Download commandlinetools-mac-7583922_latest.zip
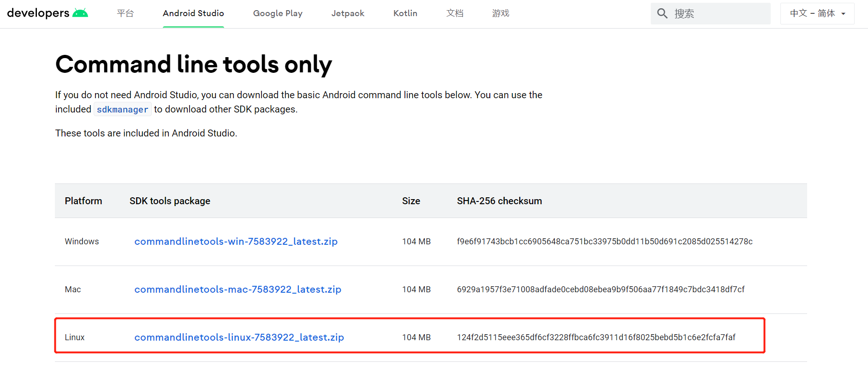868x372 pixels. 238,289
